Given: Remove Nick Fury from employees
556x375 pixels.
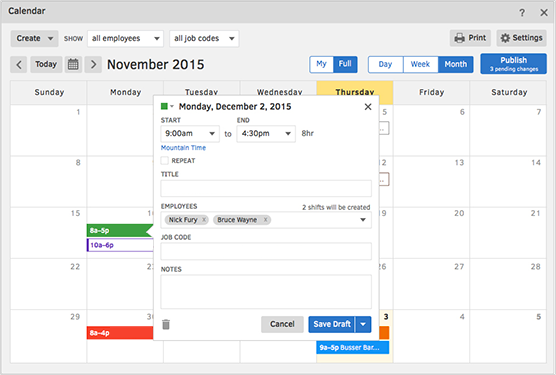Looking at the screenshot, I should click(x=204, y=220).
